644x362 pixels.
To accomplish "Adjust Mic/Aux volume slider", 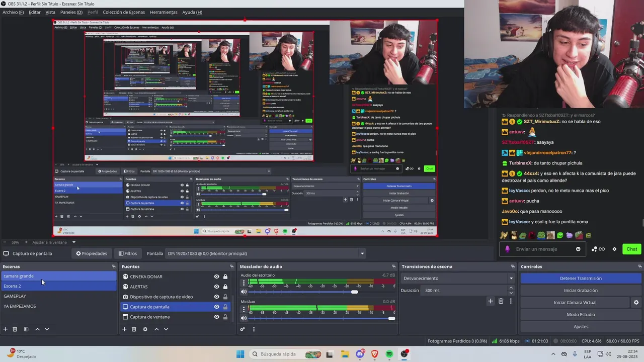I will (x=322, y=318).
